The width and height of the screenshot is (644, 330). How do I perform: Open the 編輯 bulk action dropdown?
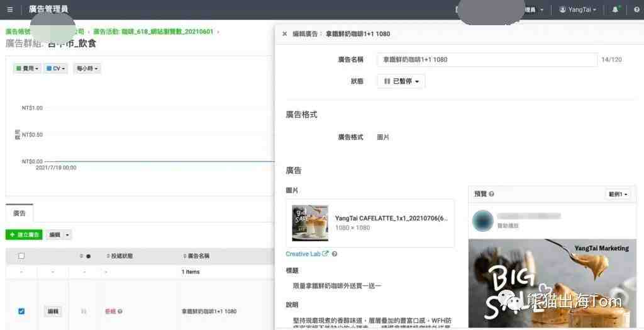pos(58,235)
